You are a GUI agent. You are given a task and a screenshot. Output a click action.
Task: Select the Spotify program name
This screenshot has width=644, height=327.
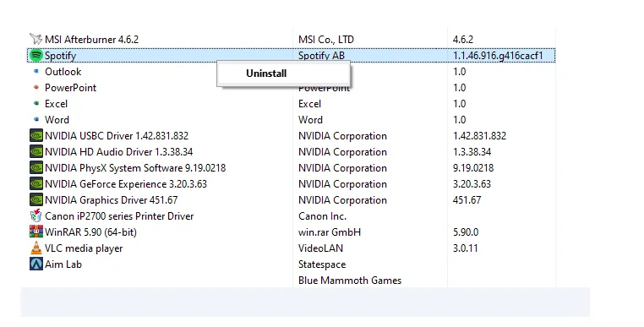pos(60,56)
